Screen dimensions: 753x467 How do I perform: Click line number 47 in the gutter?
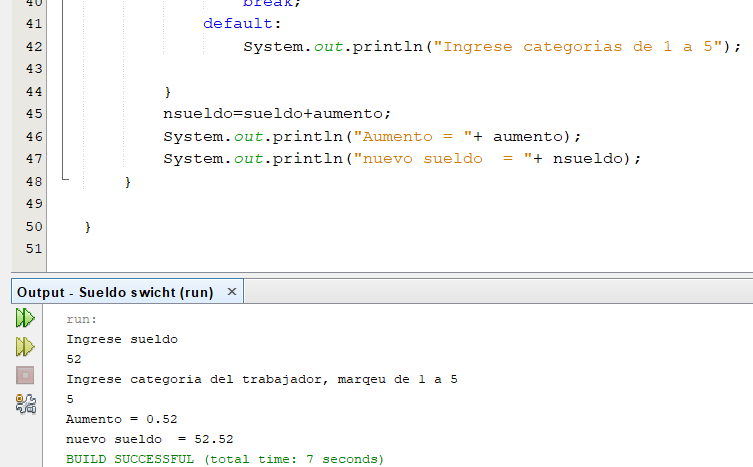(34, 159)
